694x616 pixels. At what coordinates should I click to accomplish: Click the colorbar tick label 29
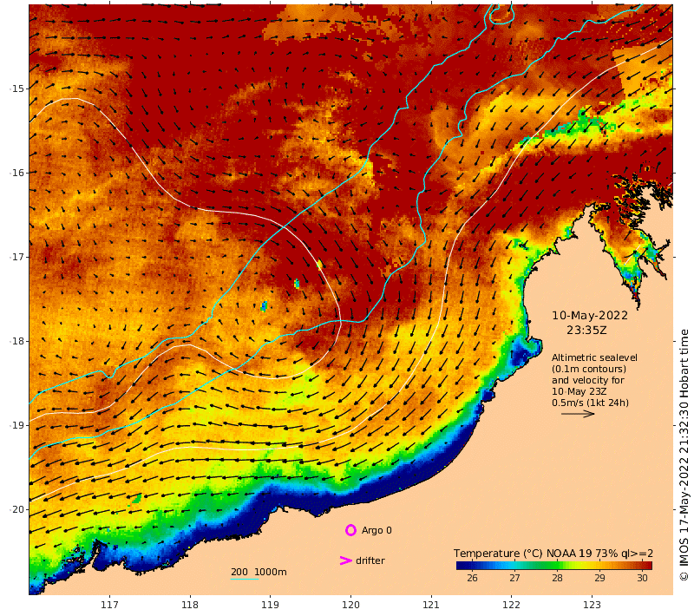tap(599, 578)
